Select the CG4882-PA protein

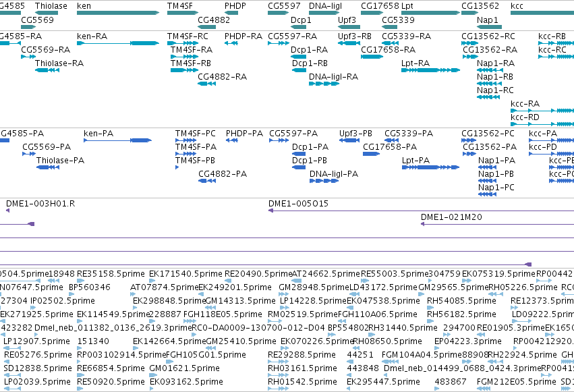tap(207, 181)
